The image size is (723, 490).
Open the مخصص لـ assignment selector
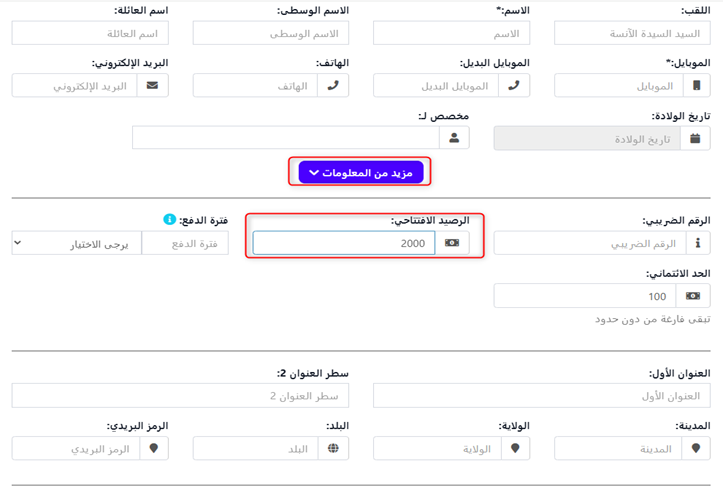[x=285, y=138]
